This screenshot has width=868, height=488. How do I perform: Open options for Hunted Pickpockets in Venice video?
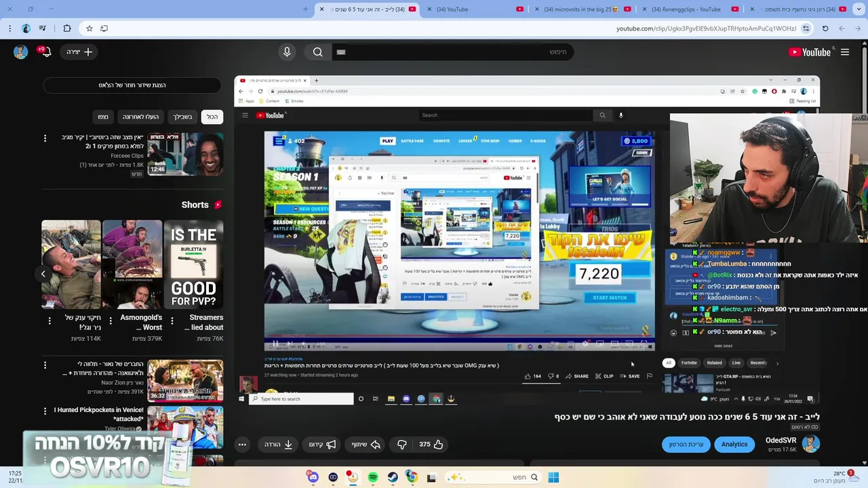coord(45,411)
